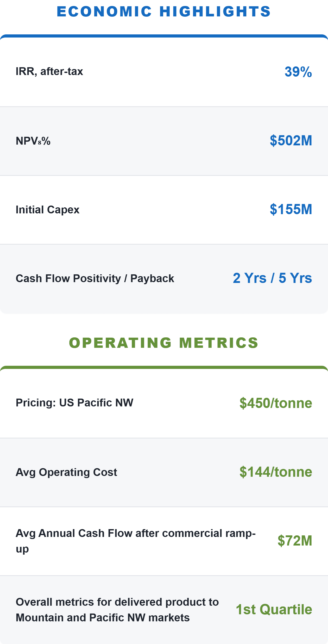Select the Overall metrics for delivered product text
The image size is (328, 644).
[117, 610]
